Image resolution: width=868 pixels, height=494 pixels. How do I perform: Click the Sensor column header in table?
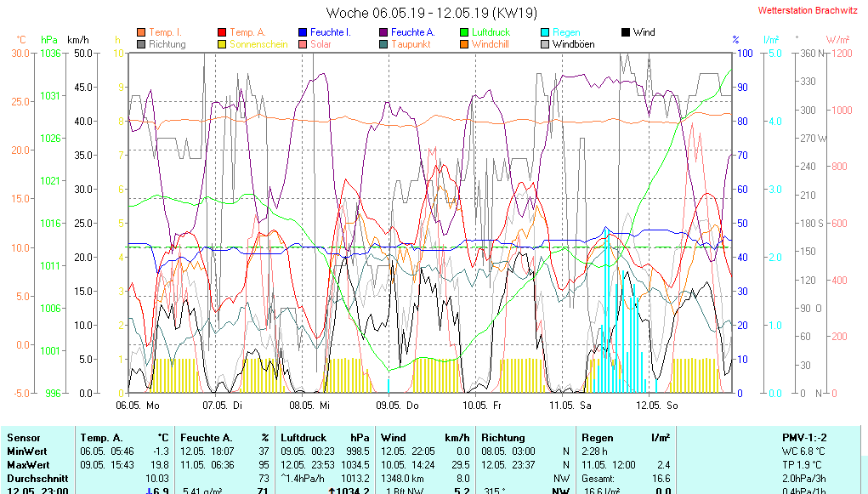pos(23,437)
